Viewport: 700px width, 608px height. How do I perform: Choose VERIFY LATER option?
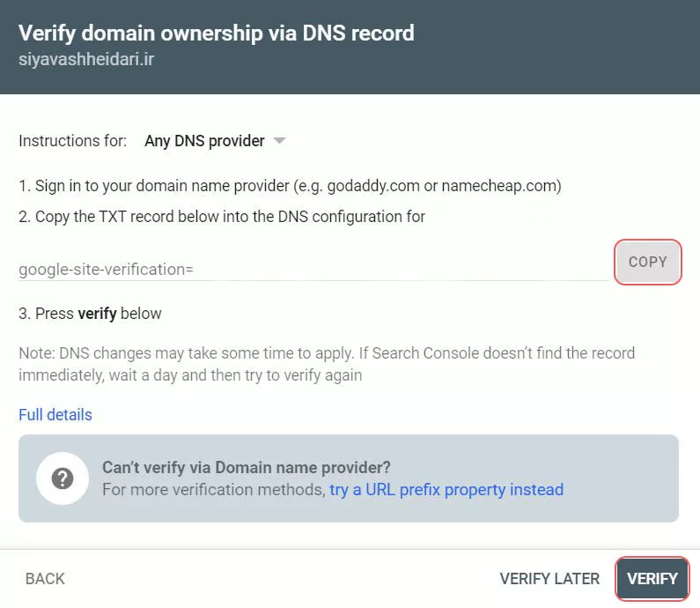[x=549, y=579]
